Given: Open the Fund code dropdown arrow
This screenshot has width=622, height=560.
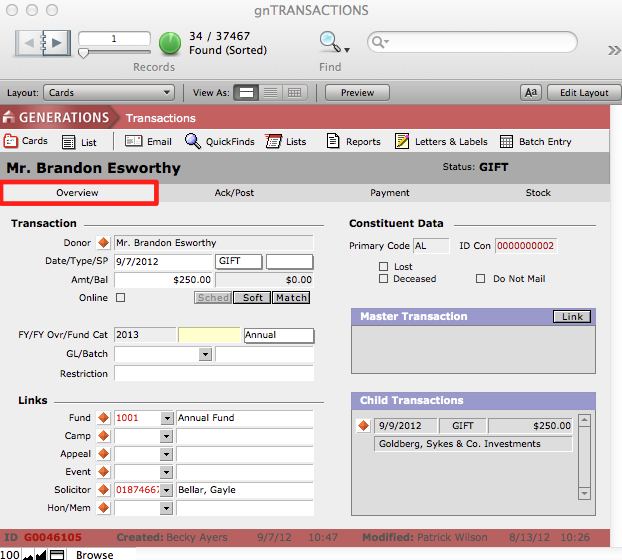Looking at the screenshot, I should [167, 418].
